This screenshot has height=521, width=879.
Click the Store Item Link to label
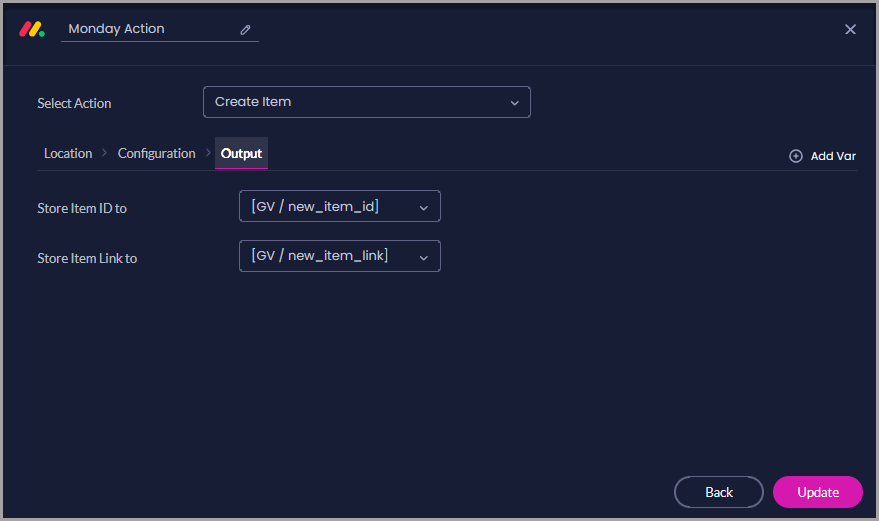tap(87, 258)
